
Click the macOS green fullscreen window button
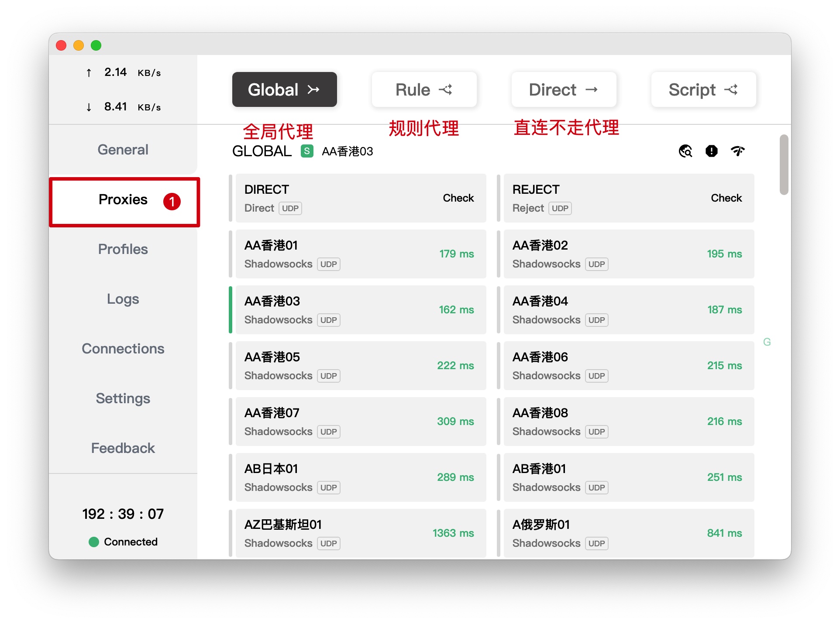click(x=96, y=45)
